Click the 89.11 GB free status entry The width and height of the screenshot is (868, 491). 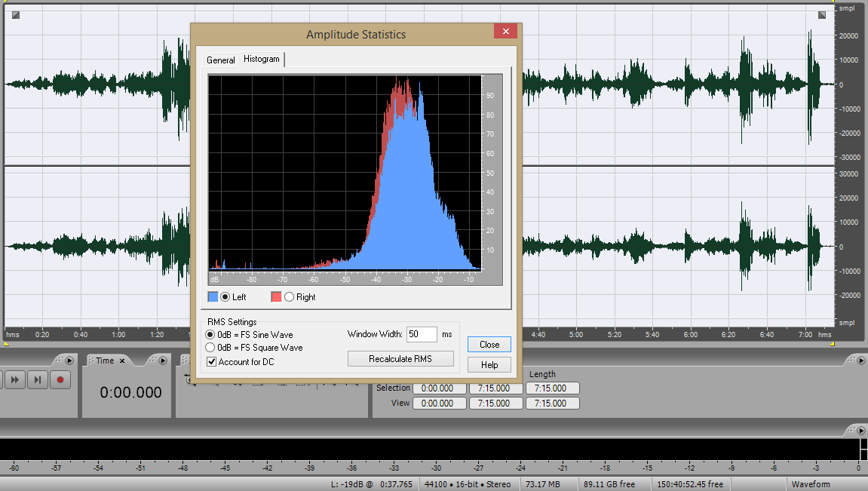(609, 484)
